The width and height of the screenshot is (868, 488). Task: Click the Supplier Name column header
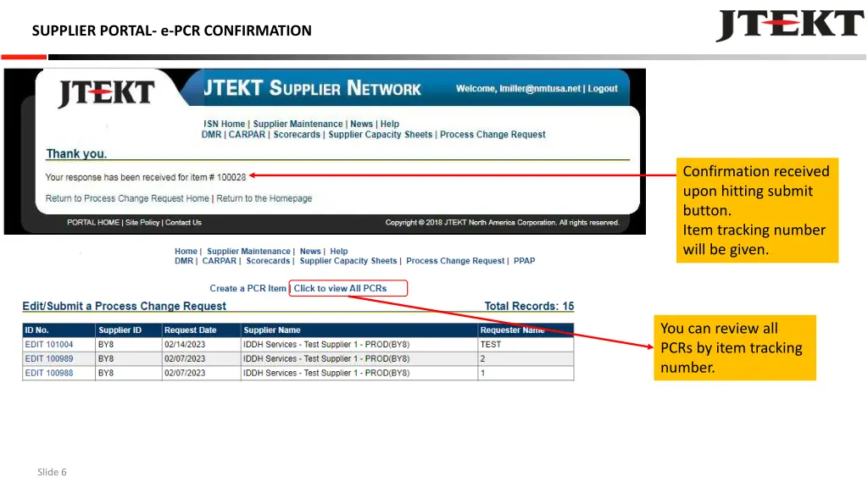click(x=272, y=330)
